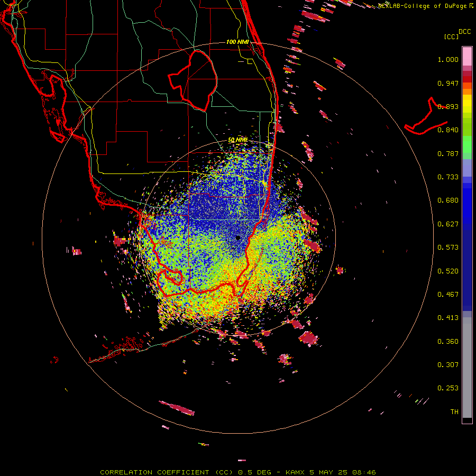Select the 0.467 legend value

[448, 295]
